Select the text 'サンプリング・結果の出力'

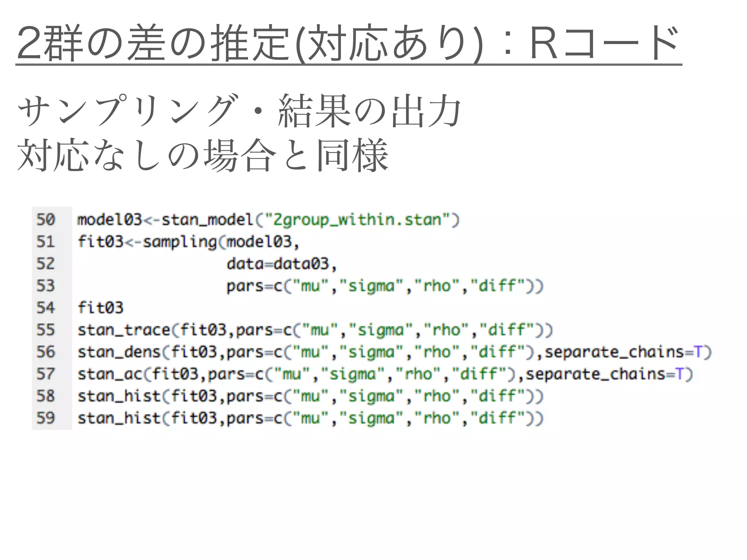240,110
